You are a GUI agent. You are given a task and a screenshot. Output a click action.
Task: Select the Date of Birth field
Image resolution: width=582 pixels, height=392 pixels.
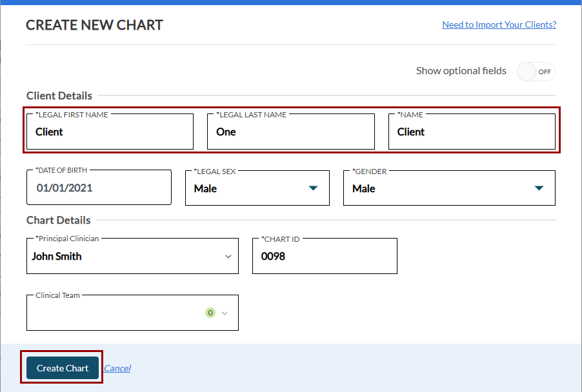tap(99, 188)
